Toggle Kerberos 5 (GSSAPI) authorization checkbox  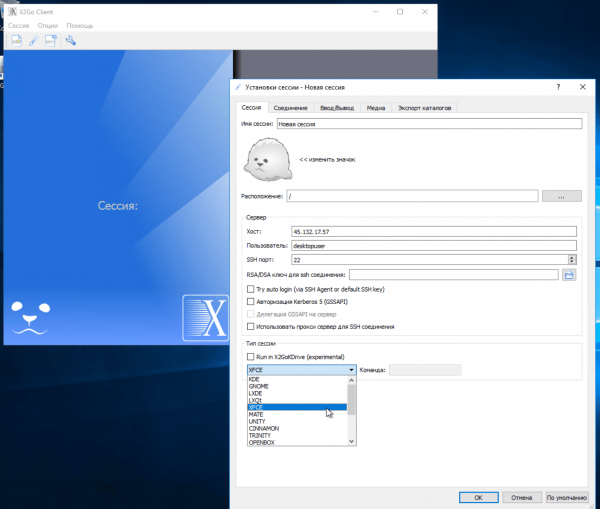(251, 301)
